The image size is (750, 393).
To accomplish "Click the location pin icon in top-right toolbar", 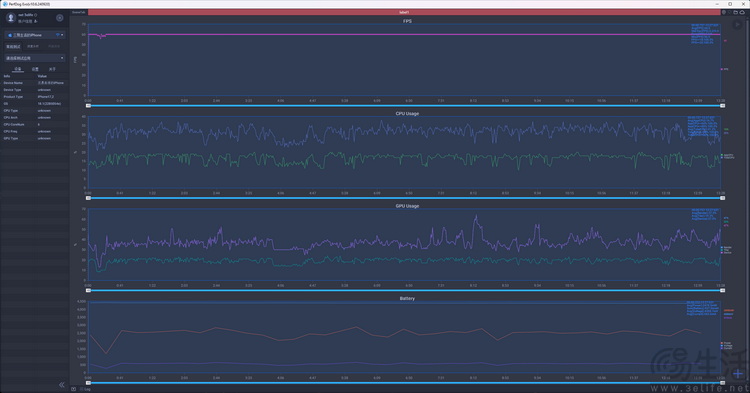I will pyautogui.click(x=724, y=12).
